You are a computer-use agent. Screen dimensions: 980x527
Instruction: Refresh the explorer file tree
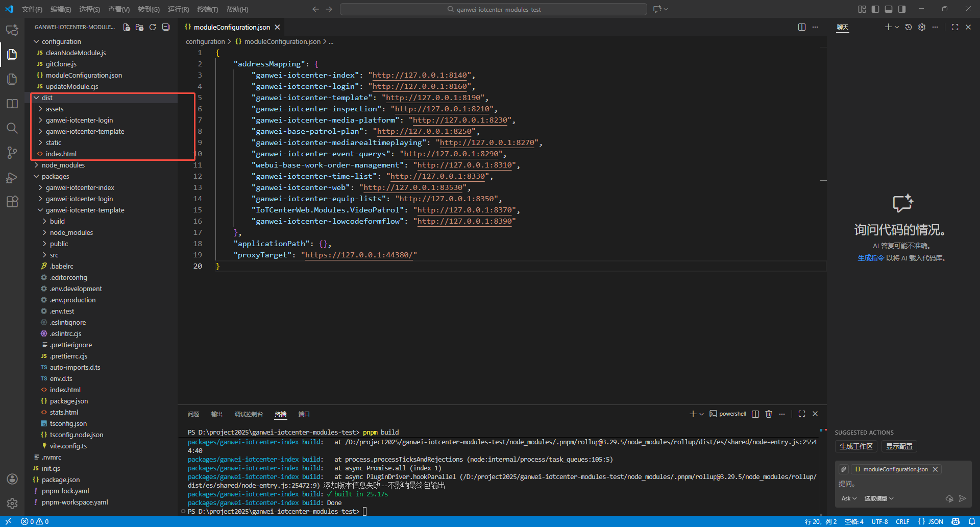(153, 27)
